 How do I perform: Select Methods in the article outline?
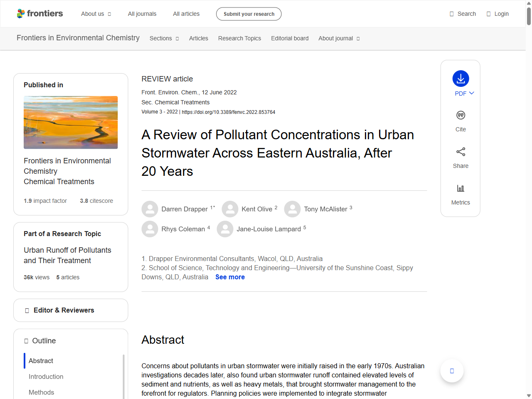[x=41, y=392]
